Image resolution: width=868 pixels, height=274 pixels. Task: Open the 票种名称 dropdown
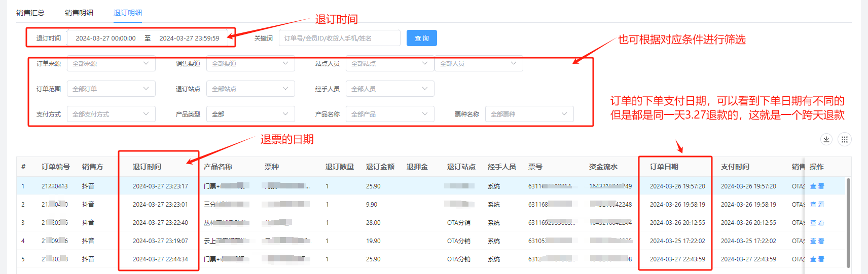click(529, 114)
